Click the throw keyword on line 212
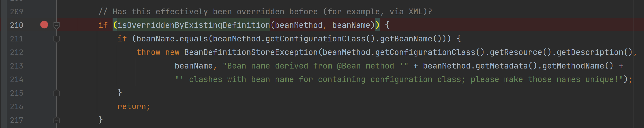 (148, 52)
